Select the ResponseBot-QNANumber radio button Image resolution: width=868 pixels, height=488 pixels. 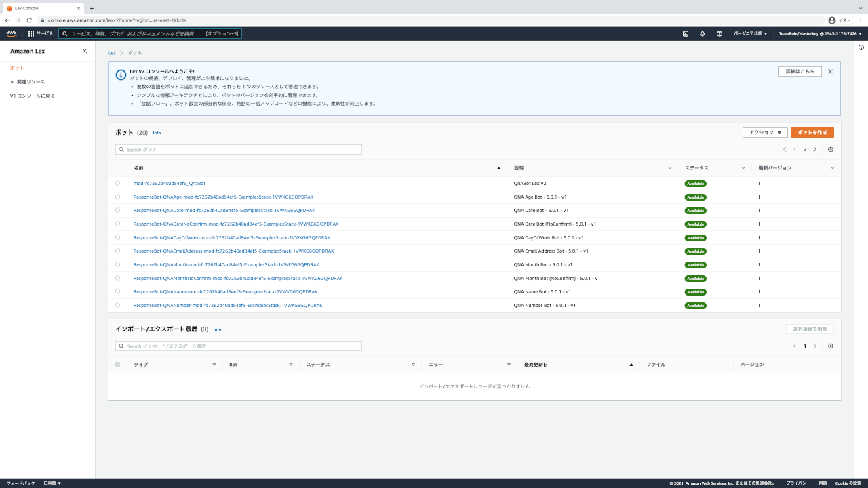(117, 305)
